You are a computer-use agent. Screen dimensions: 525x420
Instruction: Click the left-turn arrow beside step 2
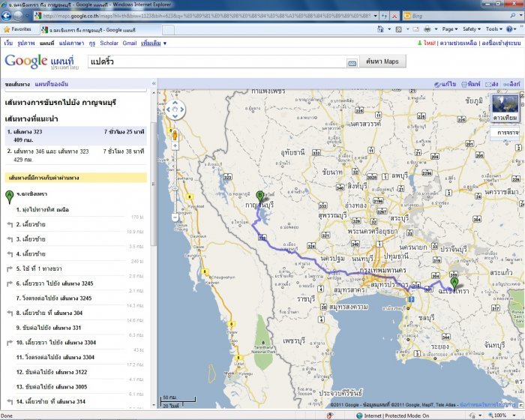click(10, 224)
